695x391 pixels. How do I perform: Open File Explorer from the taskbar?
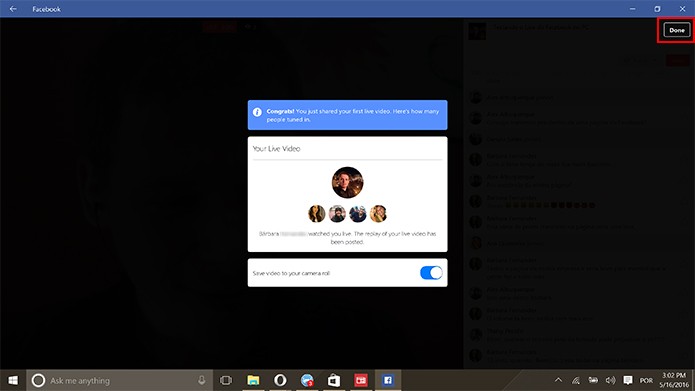point(253,380)
